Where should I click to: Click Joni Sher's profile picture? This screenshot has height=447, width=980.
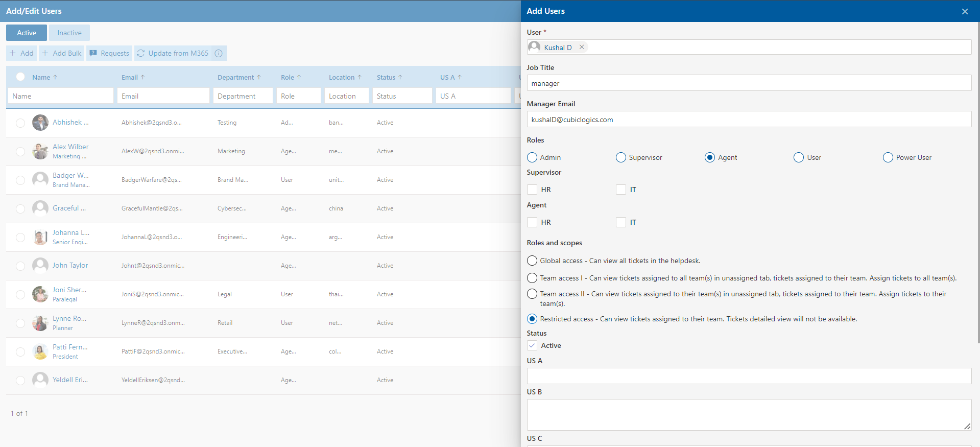coord(40,294)
